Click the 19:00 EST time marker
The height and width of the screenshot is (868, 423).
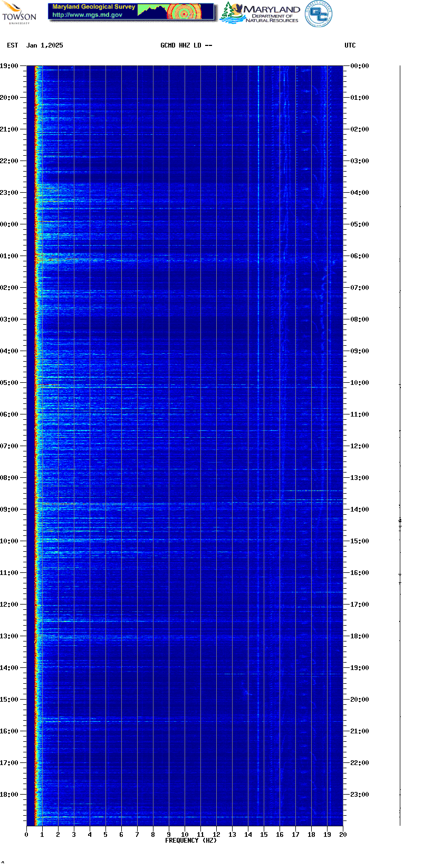point(9,66)
